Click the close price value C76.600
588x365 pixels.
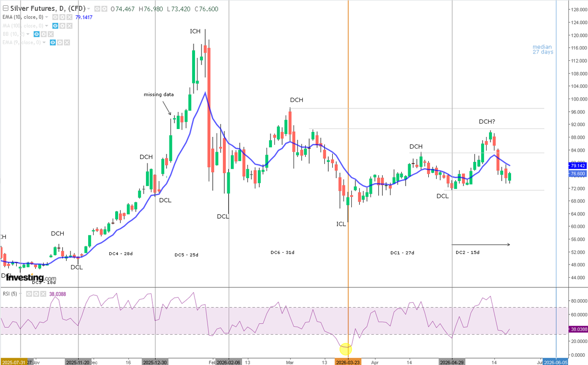click(207, 9)
